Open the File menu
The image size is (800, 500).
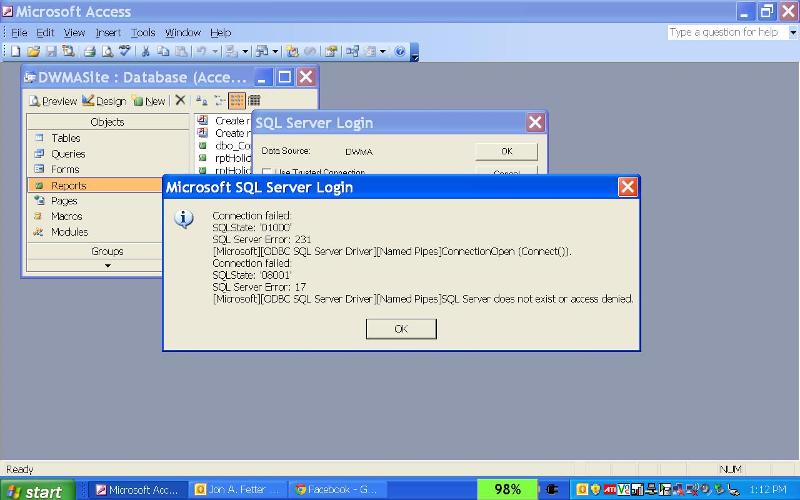pos(19,33)
